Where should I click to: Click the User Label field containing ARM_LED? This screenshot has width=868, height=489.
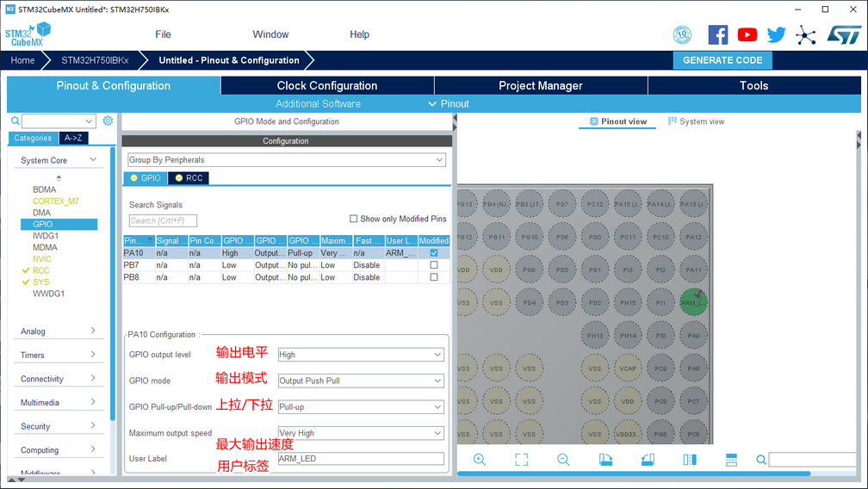(360, 459)
